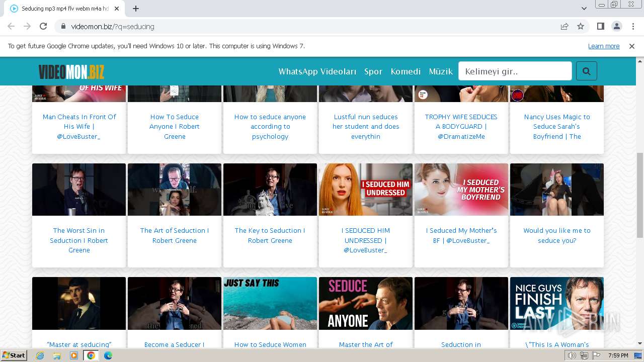This screenshot has height=362, width=644.
Task: Open Become a Seducer I link
Action: click(x=175, y=344)
